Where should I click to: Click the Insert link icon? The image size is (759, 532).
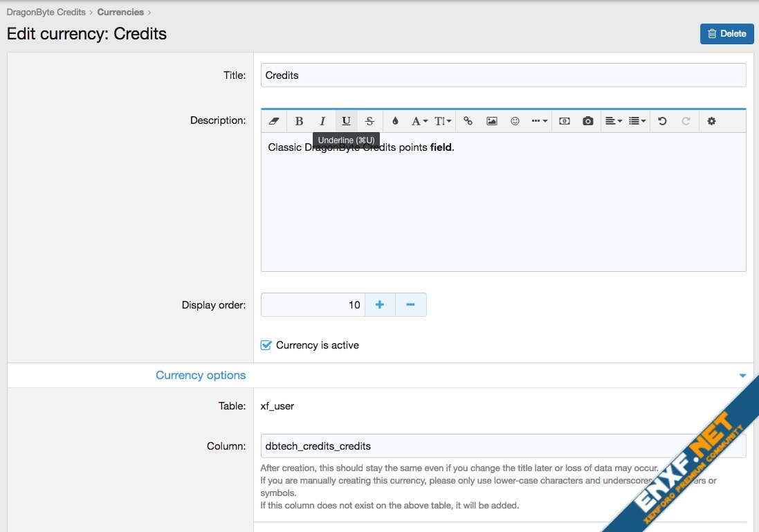point(468,121)
